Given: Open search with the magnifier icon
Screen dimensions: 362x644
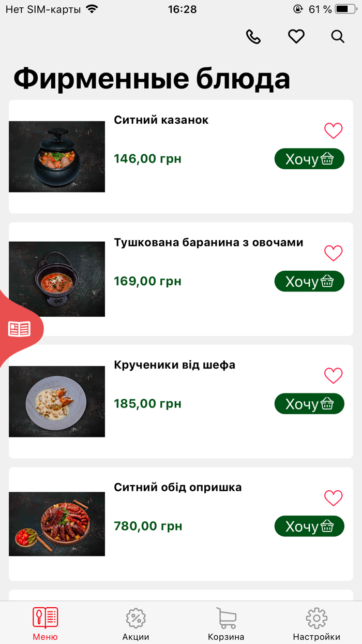Looking at the screenshot, I should (337, 37).
